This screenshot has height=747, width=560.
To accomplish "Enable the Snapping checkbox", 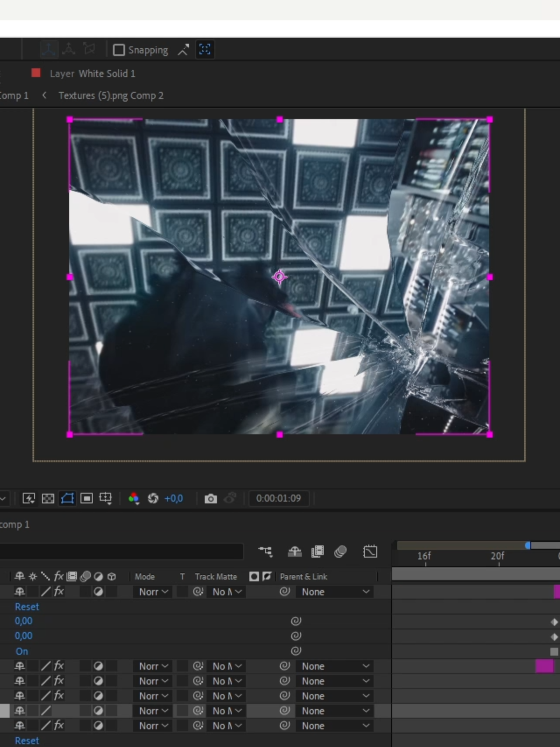I will 119,50.
